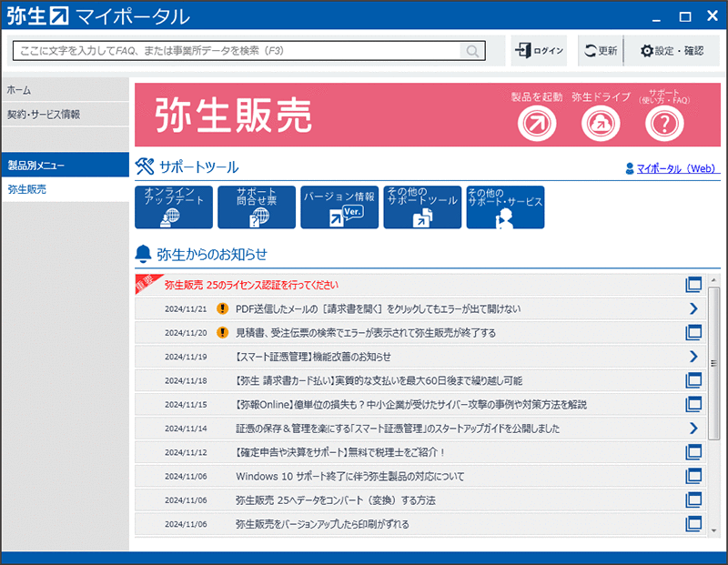Open window icon for データをコンバート notice

[693, 500]
